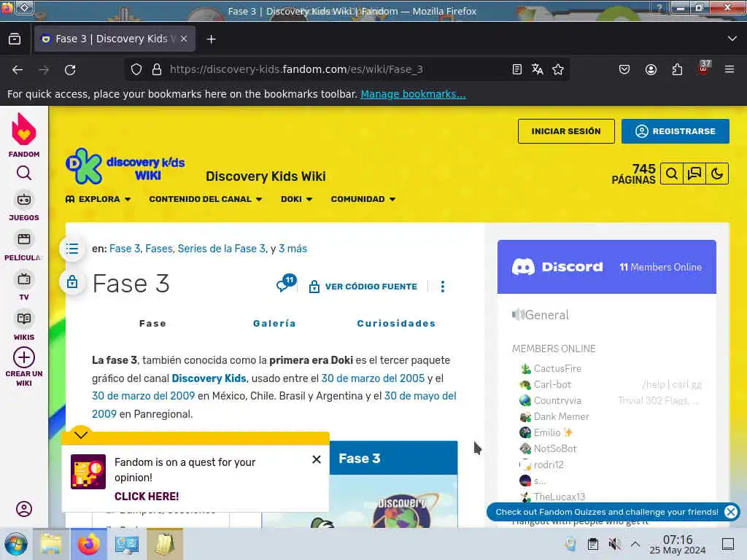Go back with the browser back arrow
Image resolution: width=747 pixels, height=560 pixels.
[x=18, y=70]
